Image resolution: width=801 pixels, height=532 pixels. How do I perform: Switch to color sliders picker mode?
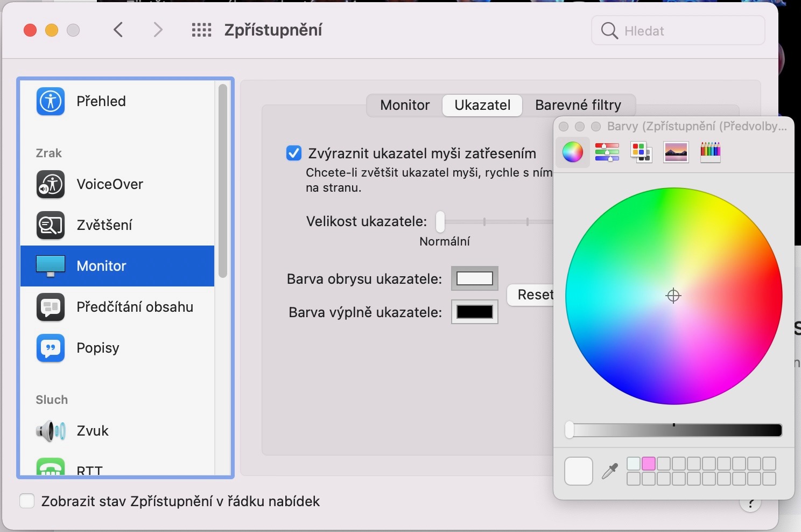click(x=607, y=152)
